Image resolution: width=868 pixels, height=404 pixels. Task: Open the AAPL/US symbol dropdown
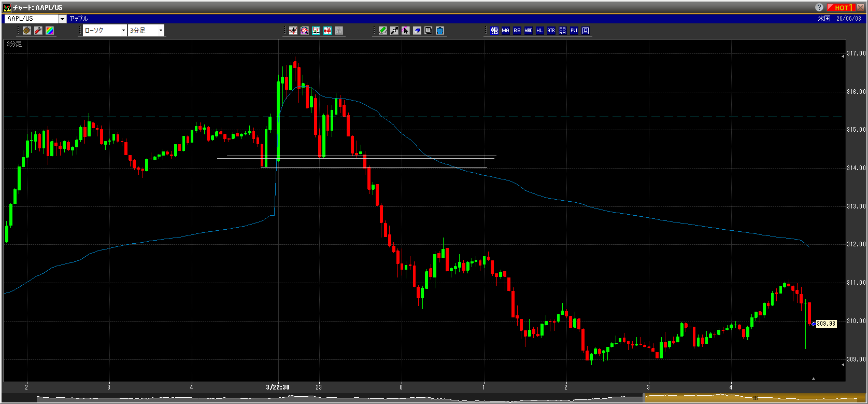point(62,19)
